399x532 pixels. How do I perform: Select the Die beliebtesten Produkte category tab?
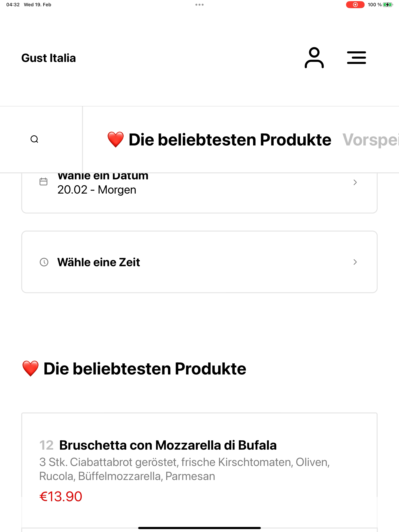(219, 140)
